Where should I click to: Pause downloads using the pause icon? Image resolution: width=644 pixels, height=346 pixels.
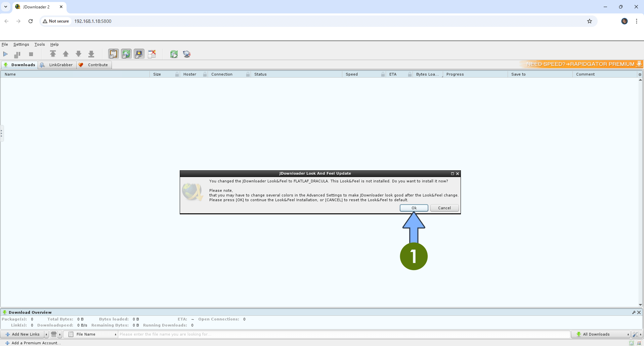(17, 54)
